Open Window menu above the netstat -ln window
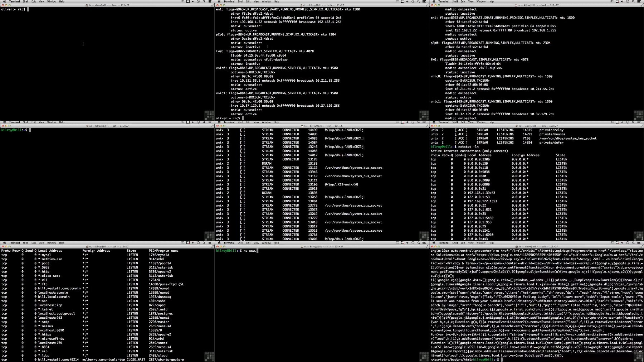Screen dimensions: 644x362 (x=481, y=122)
